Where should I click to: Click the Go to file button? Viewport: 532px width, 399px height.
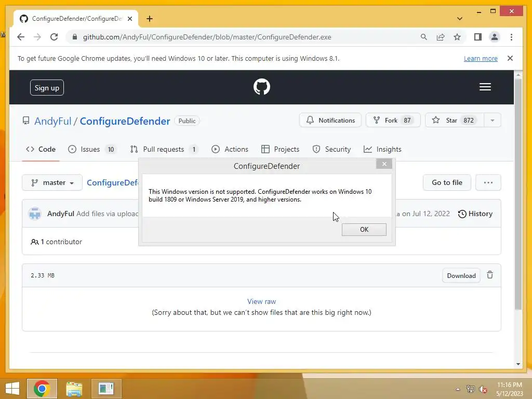point(447,182)
